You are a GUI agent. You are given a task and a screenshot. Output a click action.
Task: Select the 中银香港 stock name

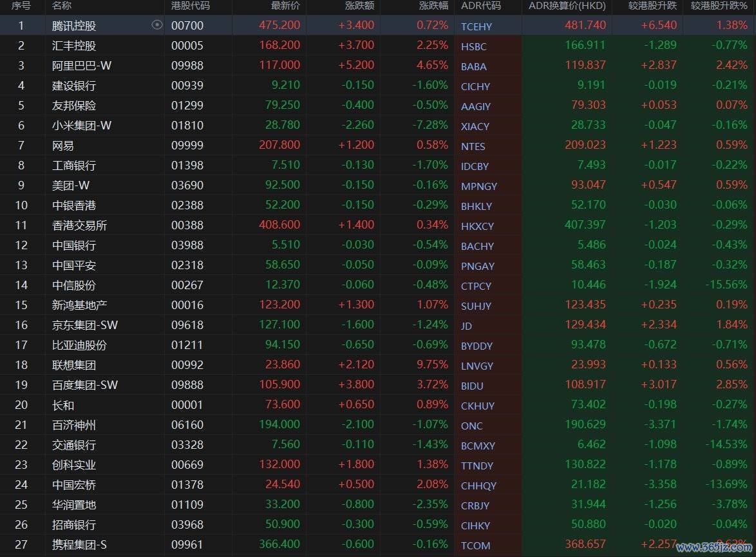coord(74,205)
